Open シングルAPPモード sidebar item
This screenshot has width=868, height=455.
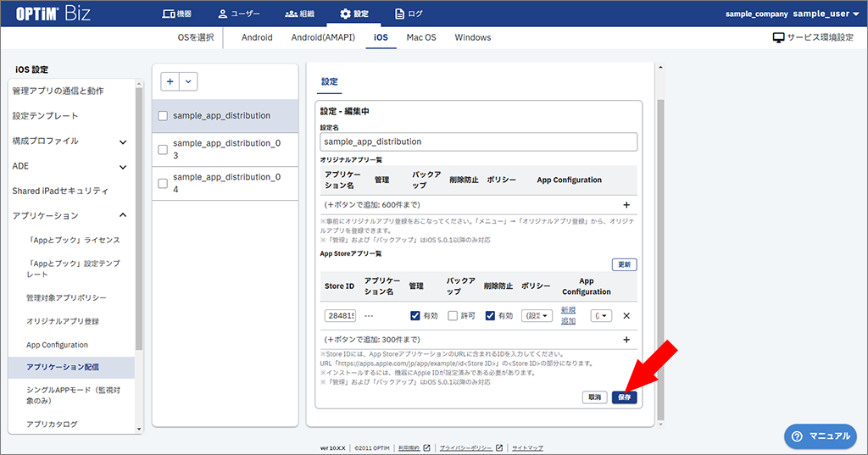pos(73,395)
